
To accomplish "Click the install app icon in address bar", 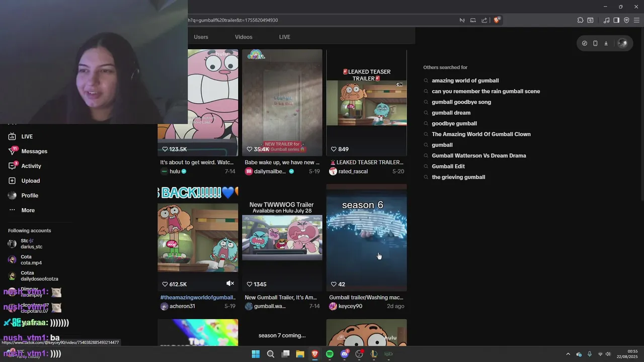I will (473, 20).
